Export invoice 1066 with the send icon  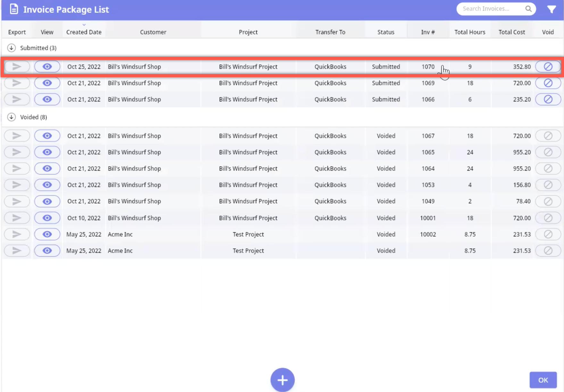tap(17, 99)
